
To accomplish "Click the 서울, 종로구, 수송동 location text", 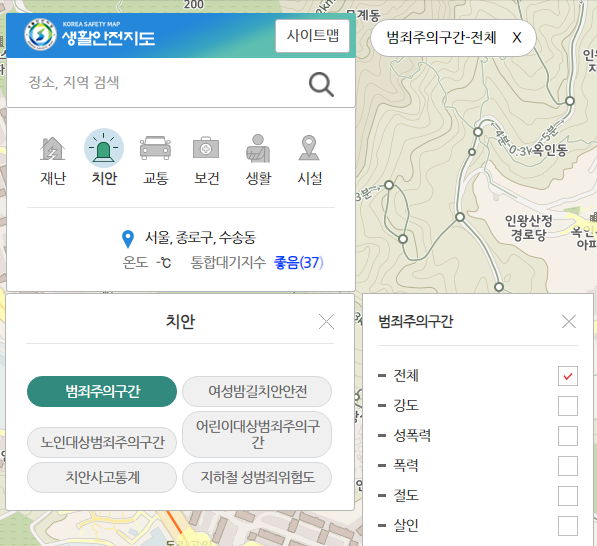I will pyautogui.click(x=200, y=238).
